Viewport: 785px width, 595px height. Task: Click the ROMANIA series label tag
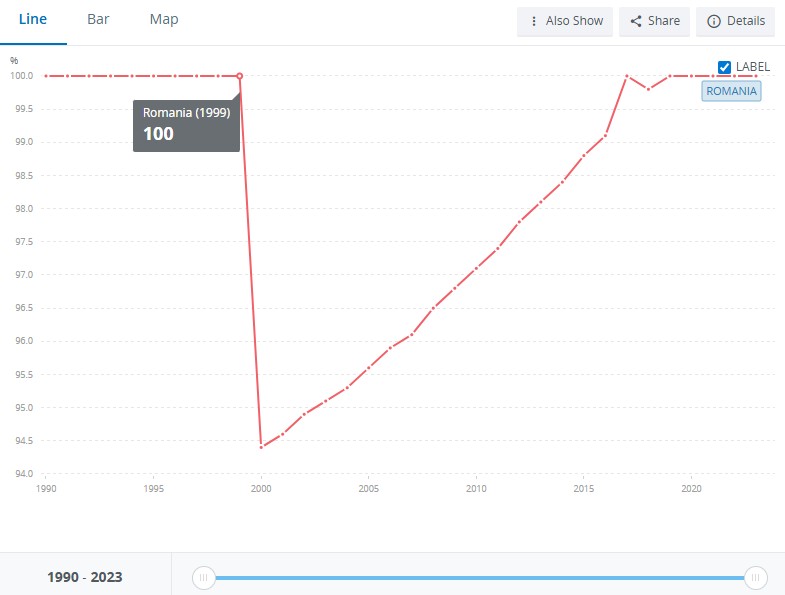(731, 91)
